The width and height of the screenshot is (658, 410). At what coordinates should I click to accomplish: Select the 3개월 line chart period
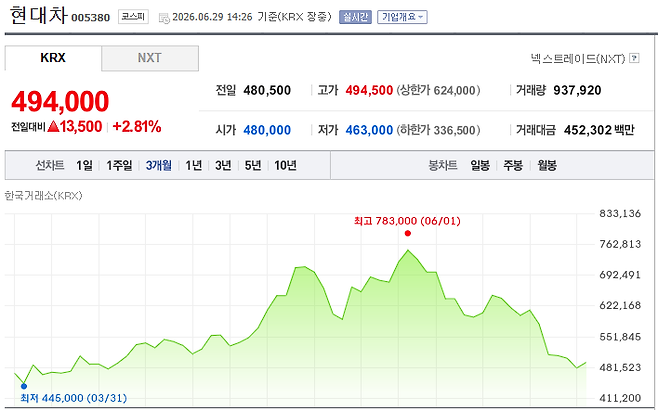point(159,165)
